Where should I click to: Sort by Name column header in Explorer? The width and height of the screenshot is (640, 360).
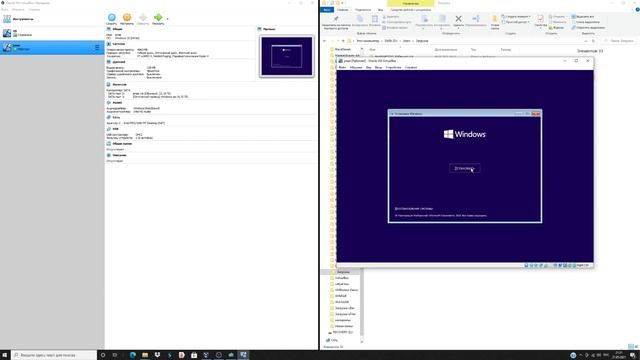372,49
